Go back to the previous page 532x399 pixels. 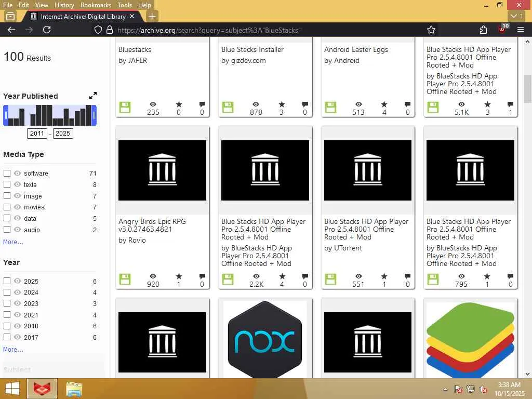(x=11, y=30)
